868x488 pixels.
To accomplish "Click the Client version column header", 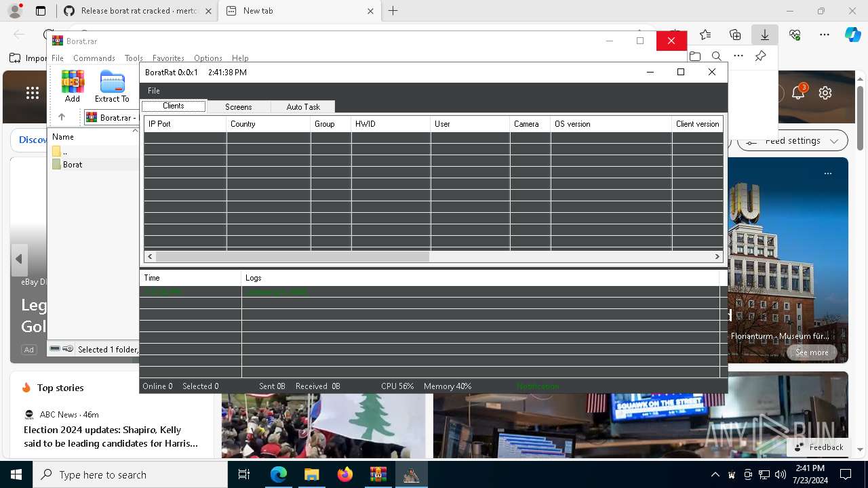I will (x=697, y=124).
